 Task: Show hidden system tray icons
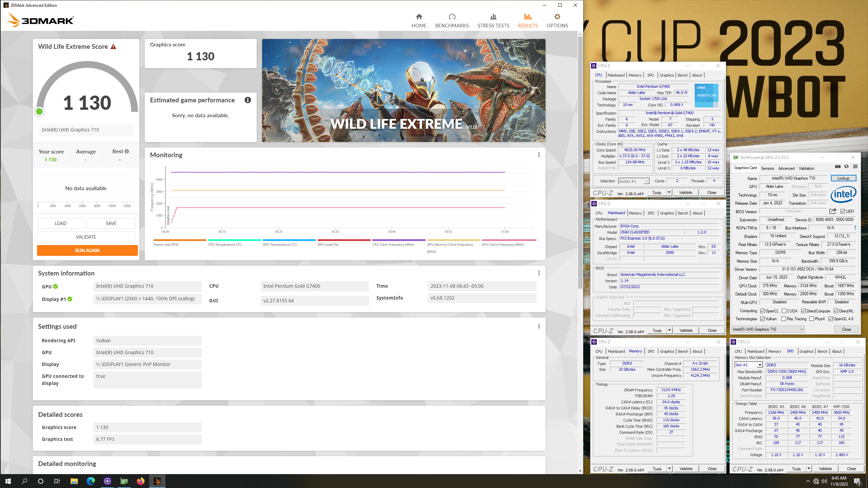[x=808, y=481]
